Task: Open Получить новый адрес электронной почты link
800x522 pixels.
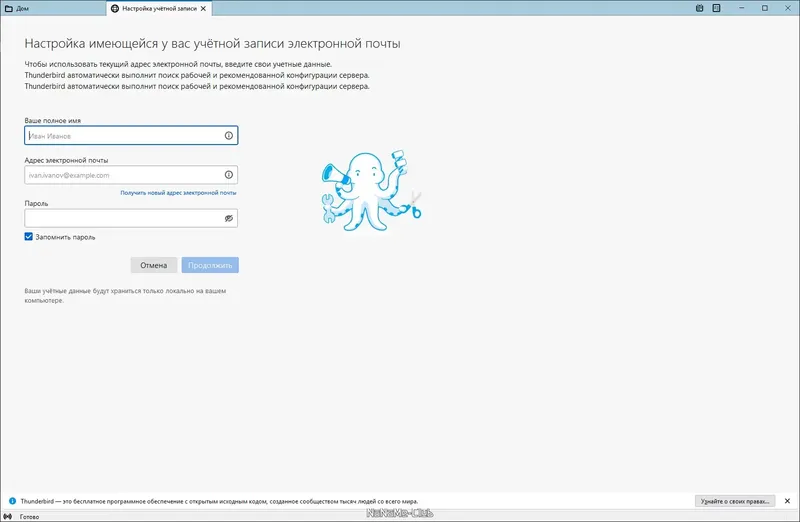Action: coord(178,193)
